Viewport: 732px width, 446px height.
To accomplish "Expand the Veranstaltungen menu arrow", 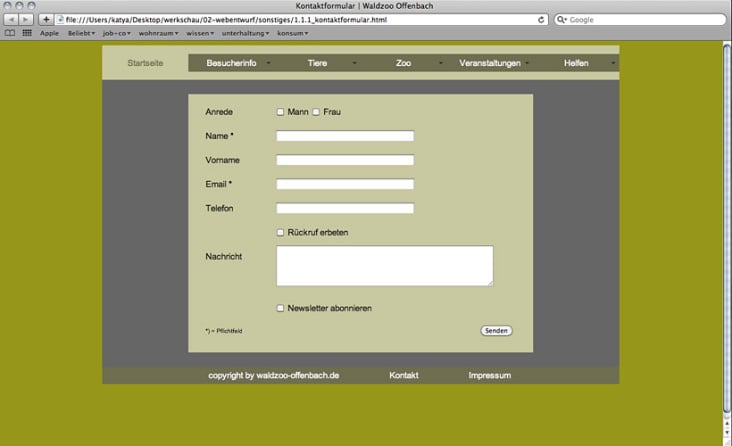I will click(x=527, y=63).
